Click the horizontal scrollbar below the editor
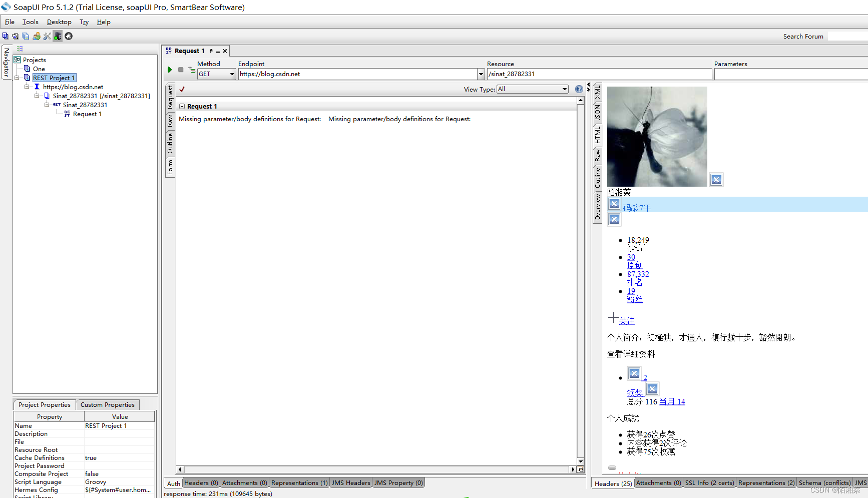 coord(375,469)
